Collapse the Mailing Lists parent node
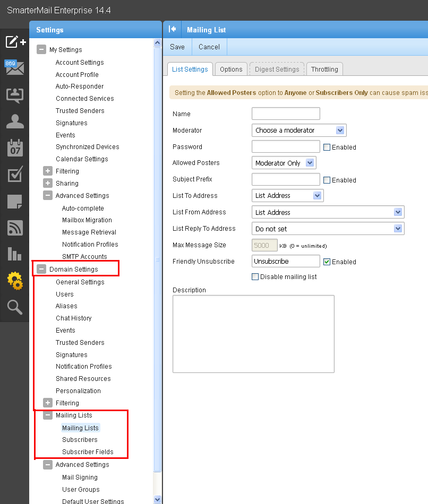This screenshot has width=428, height=504. click(x=48, y=415)
